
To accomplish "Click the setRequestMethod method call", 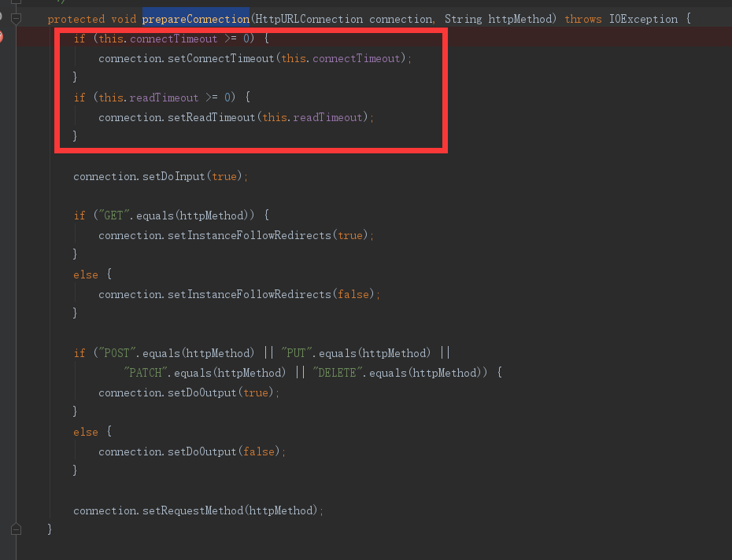I will click(193, 510).
